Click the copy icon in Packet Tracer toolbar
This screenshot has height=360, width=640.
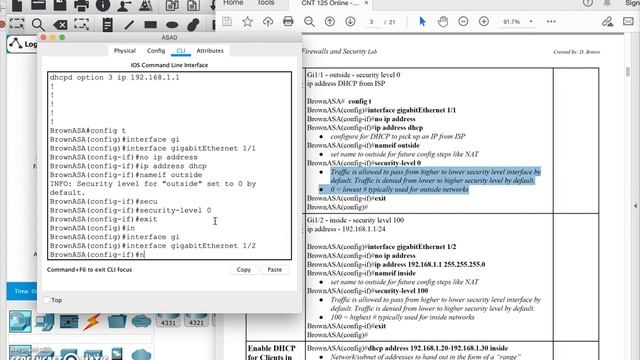[172, 5]
